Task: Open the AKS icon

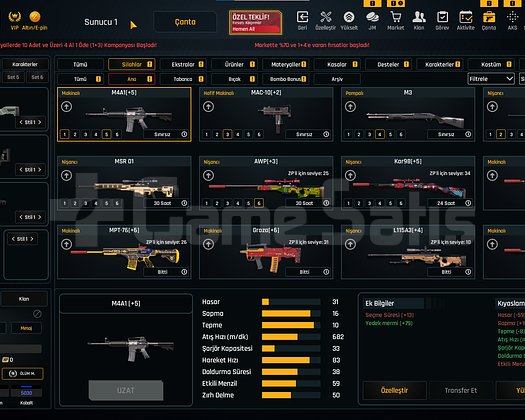Action: coord(512,20)
